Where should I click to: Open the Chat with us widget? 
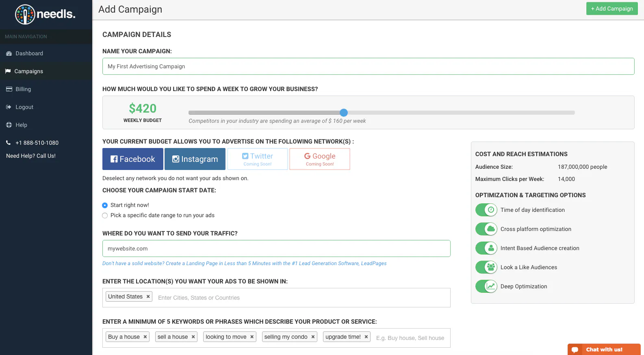tap(604, 349)
